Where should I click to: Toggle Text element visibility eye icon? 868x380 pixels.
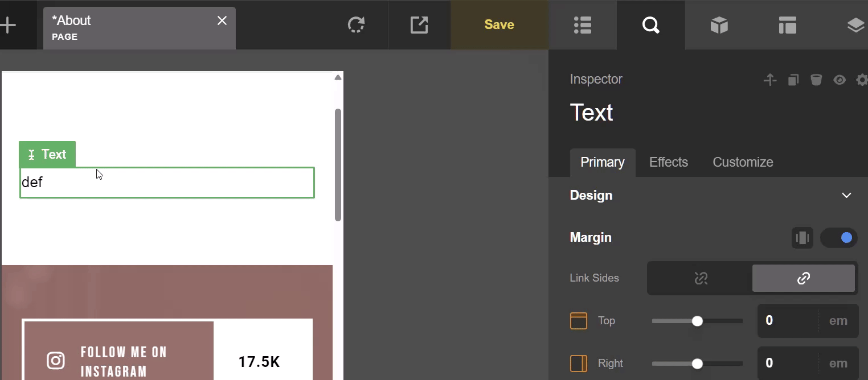839,80
